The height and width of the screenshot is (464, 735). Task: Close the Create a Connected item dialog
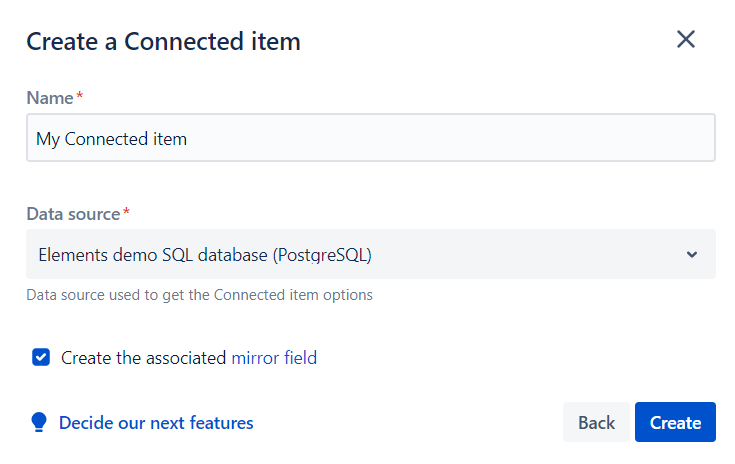[685, 40]
